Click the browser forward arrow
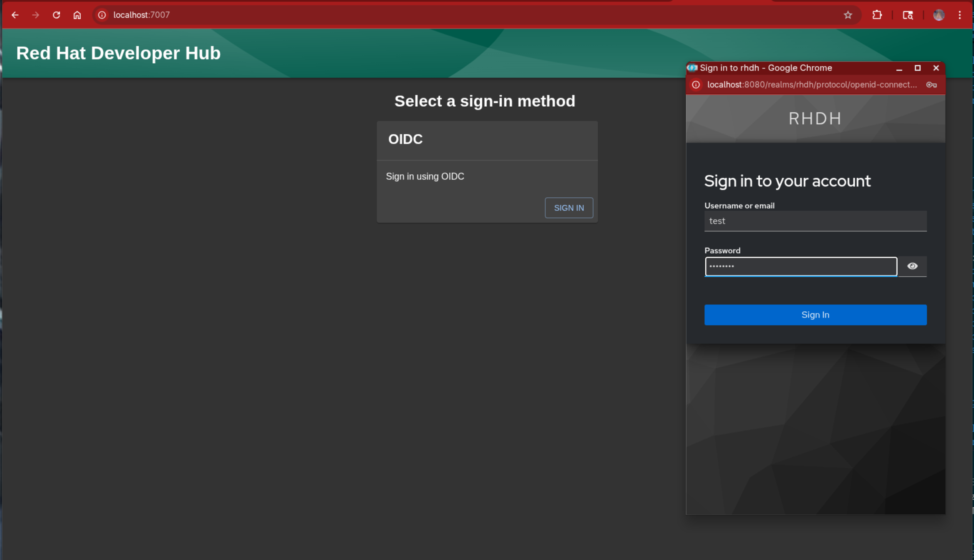This screenshot has height=560, width=974. click(x=35, y=15)
